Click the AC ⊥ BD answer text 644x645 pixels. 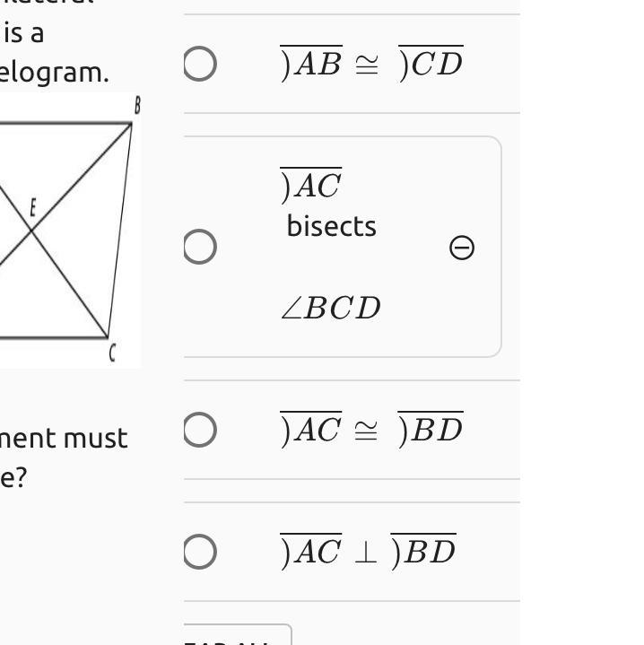pos(368,552)
